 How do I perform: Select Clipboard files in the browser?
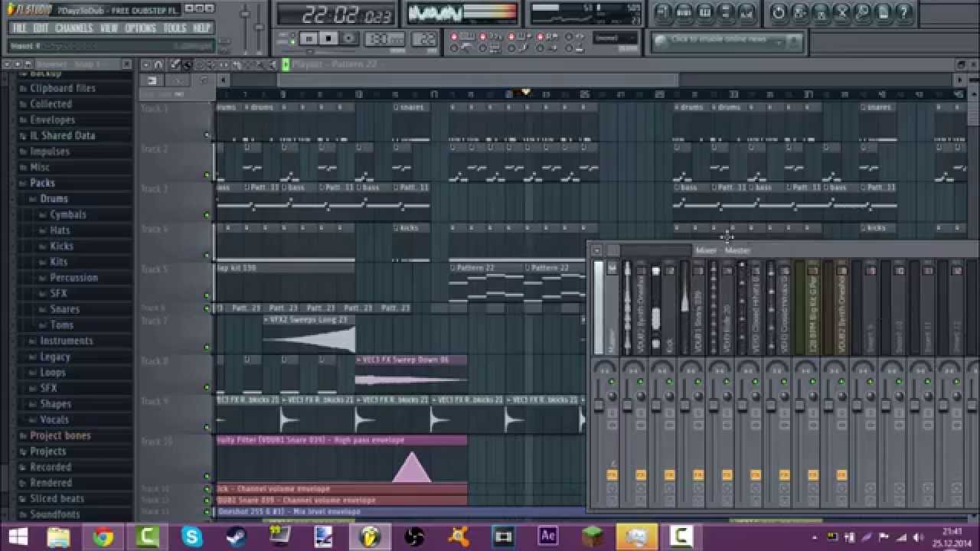63,88
